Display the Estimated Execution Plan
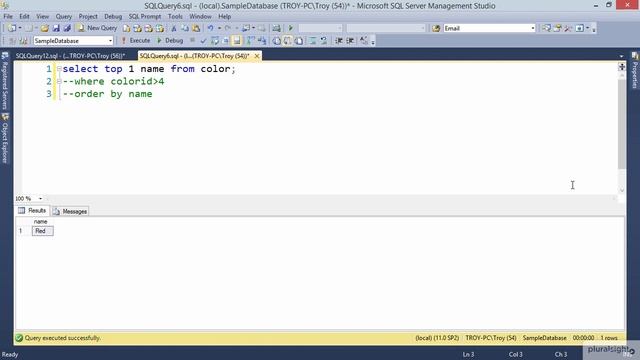 [215, 41]
